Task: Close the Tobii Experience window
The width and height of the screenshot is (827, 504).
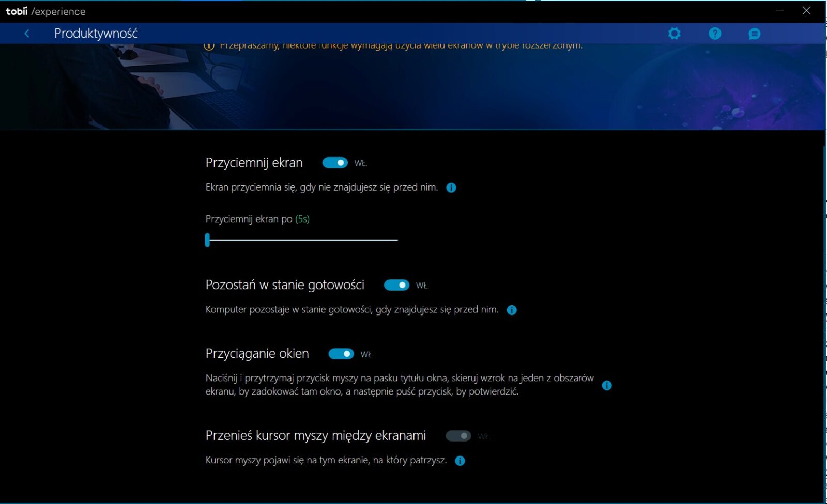Action: (x=806, y=10)
